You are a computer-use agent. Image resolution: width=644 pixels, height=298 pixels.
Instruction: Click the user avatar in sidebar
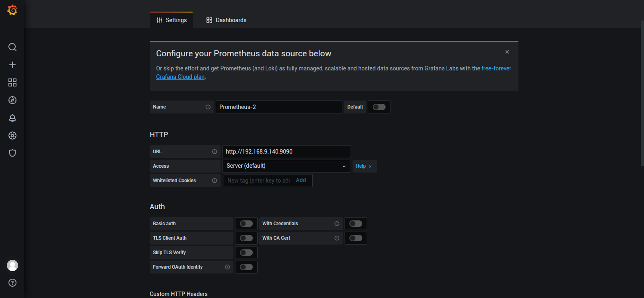click(12, 265)
